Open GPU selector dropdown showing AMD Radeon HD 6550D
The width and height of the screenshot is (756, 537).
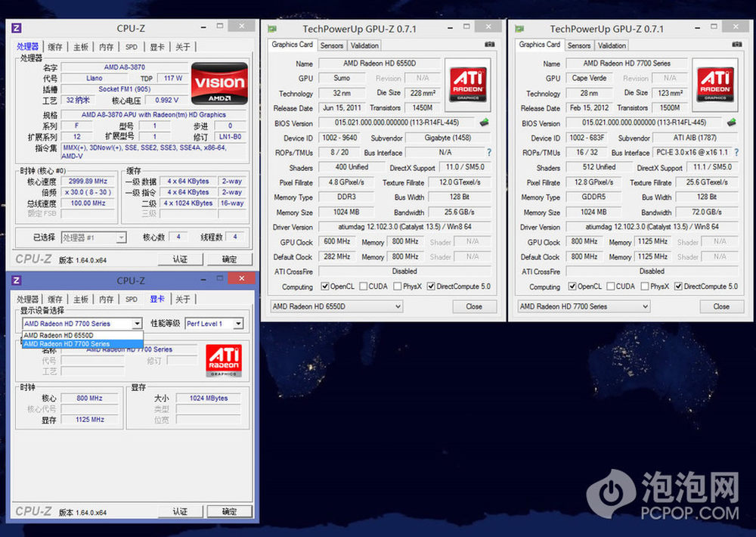tap(336, 306)
